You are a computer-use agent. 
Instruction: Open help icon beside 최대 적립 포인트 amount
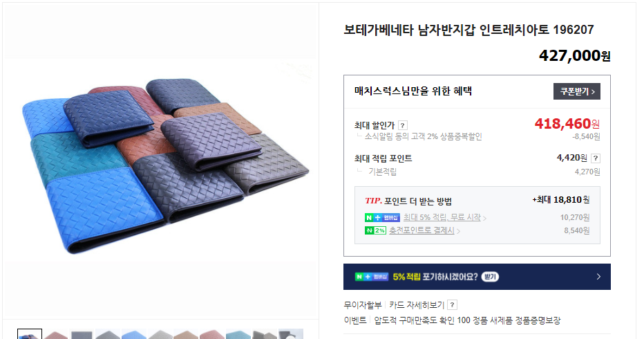(596, 158)
